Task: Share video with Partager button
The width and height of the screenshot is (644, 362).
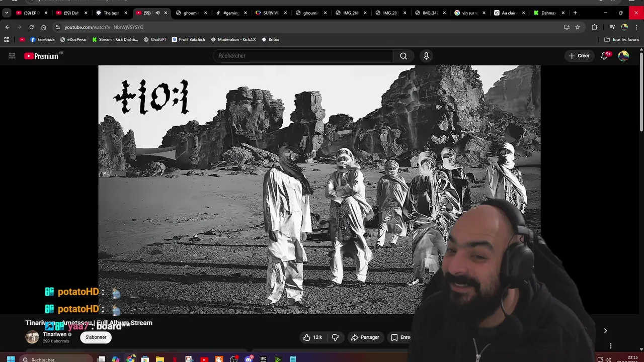Action: [365, 337]
